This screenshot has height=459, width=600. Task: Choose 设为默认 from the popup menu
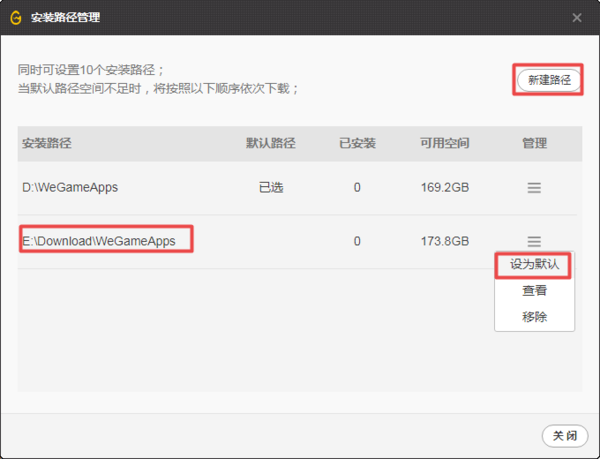534,264
